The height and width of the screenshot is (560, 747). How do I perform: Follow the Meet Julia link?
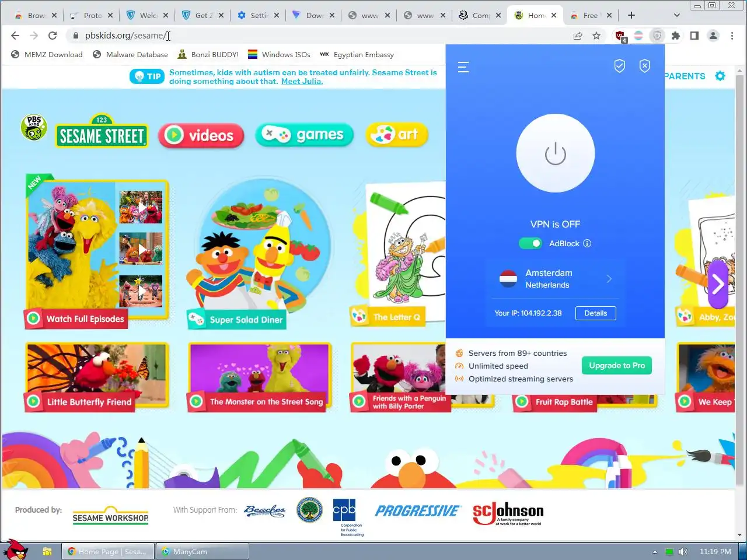302,82
